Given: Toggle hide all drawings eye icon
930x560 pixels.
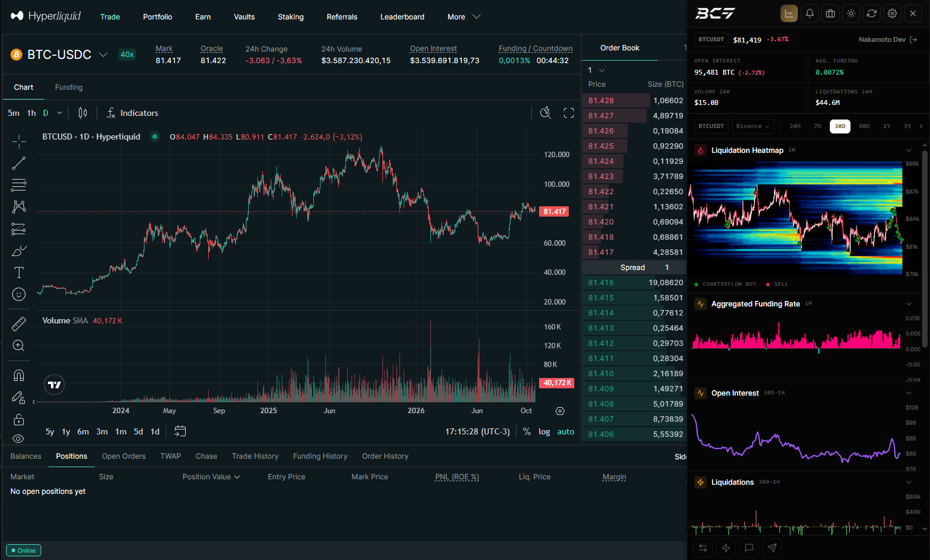Looking at the screenshot, I should [19, 439].
